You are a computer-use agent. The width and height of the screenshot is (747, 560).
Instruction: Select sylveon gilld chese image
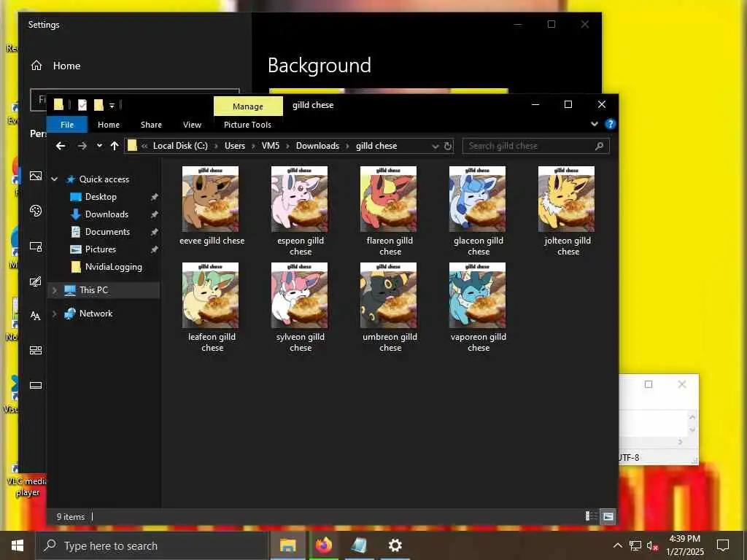click(x=300, y=307)
